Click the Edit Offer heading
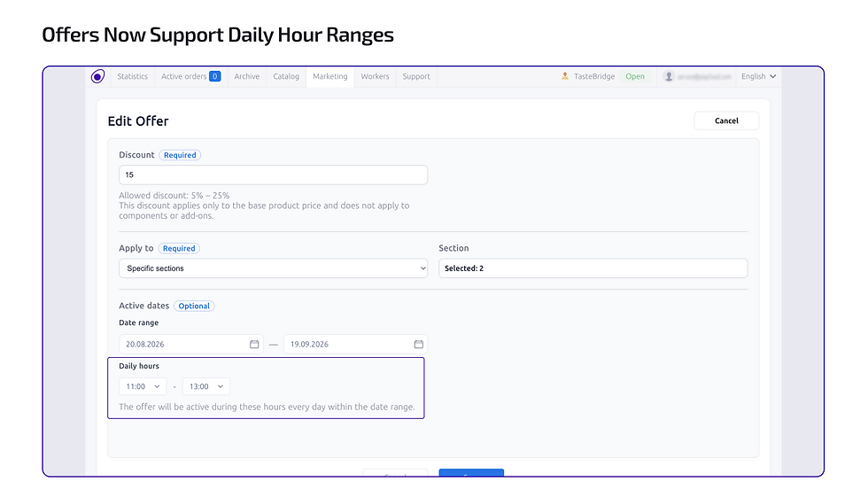The width and height of the screenshot is (868, 497). pos(138,121)
